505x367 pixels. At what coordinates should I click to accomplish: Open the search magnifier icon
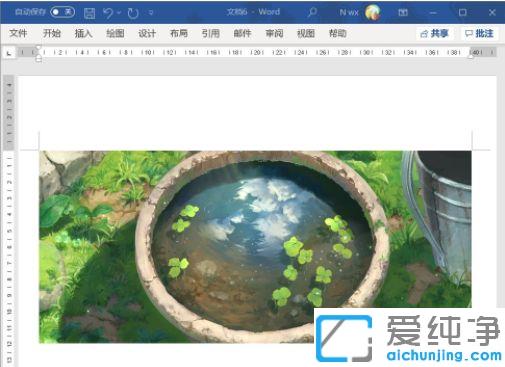tap(312, 12)
